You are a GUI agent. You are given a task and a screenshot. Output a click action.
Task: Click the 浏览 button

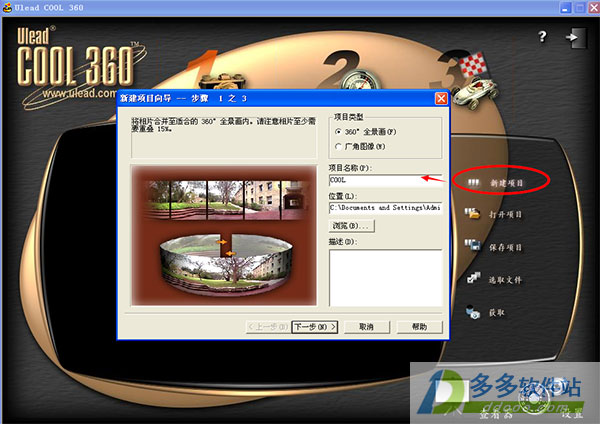[x=351, y=226]
